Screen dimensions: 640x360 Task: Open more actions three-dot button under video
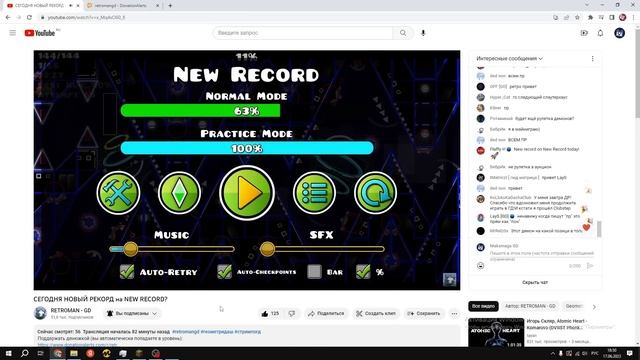point(454,313)
